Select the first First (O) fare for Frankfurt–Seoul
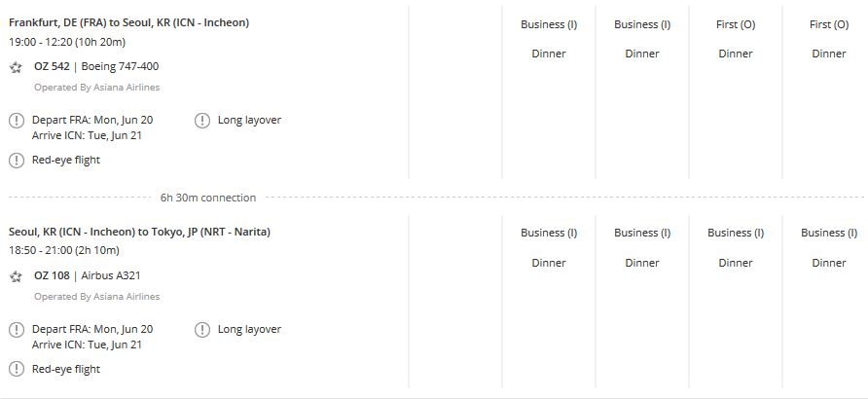The width and height of the screenshot is (868, 399). point(736,24)
